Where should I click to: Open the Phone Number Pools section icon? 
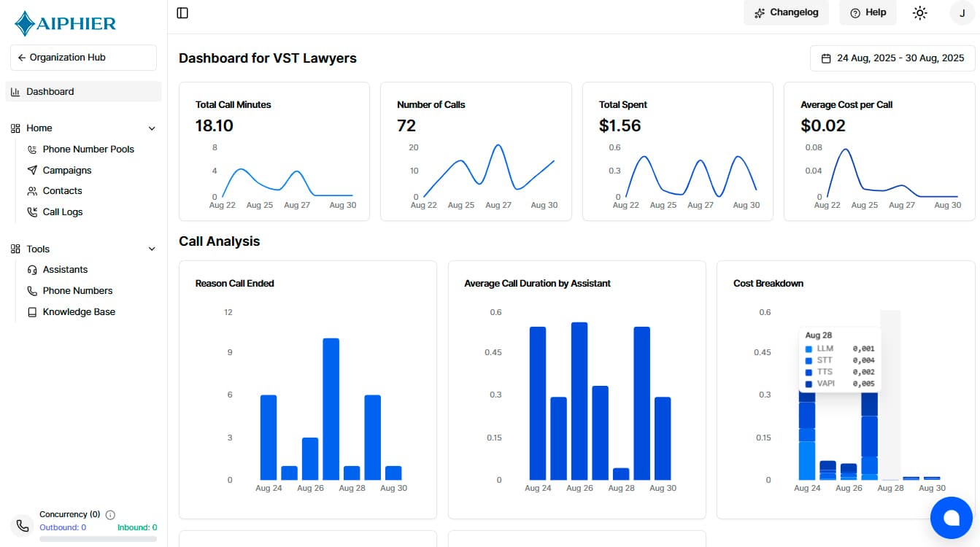(x=31, y=149)
